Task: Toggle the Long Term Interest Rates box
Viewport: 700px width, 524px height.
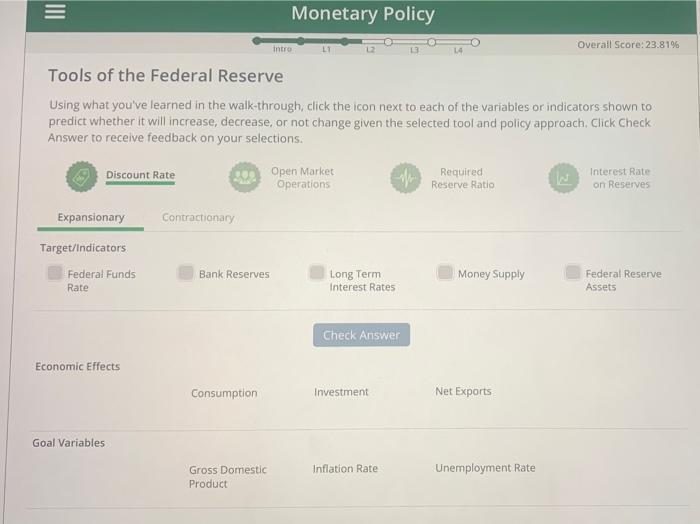Action: (317, 272)
